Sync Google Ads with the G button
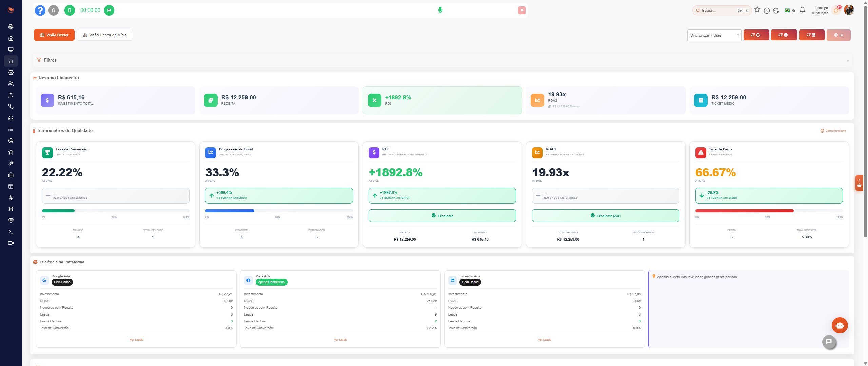Image resolution: width=868 pixels, height=366 pixels. point(756,35)
